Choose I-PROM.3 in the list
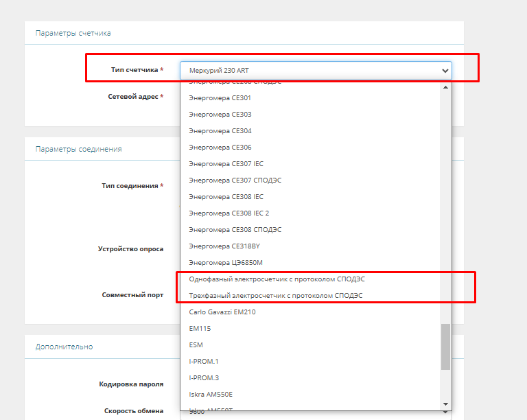The width and height of the screenshot is (527, 420). pyautogui.click(x=310, y=378)
